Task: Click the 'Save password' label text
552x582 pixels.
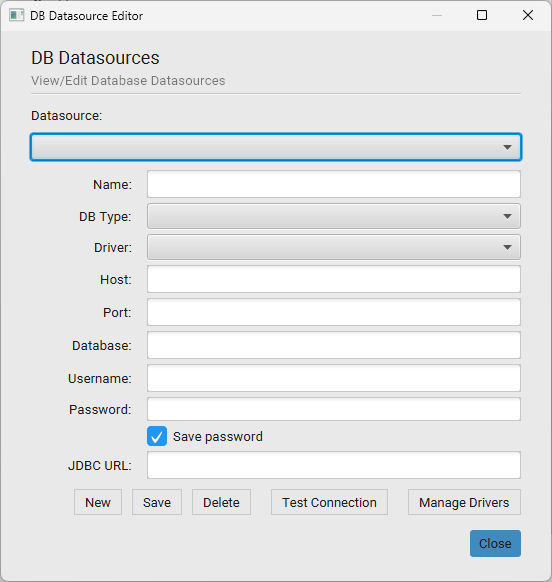Action: coord(218,436)
